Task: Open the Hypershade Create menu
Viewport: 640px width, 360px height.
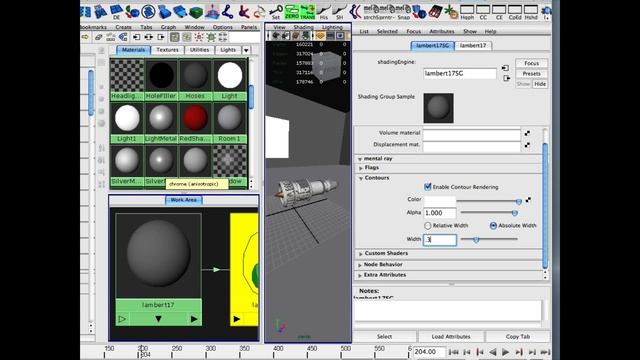Action: click(x=123, y=27)
